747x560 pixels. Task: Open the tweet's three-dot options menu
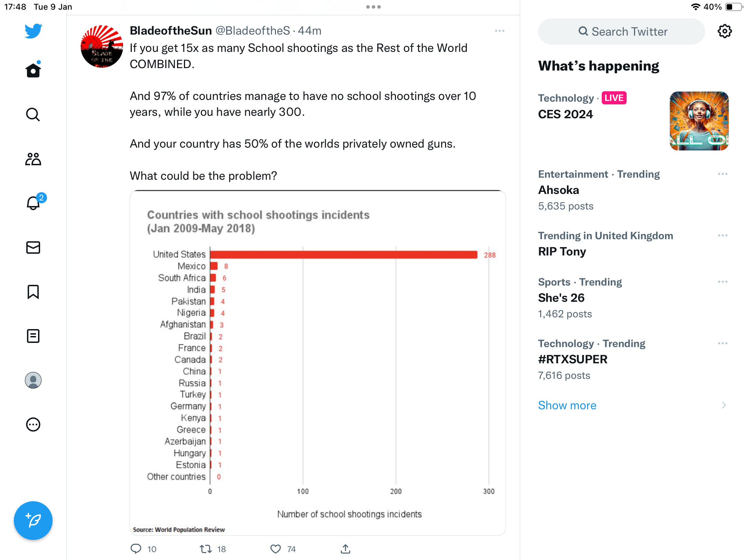[500, 31]
